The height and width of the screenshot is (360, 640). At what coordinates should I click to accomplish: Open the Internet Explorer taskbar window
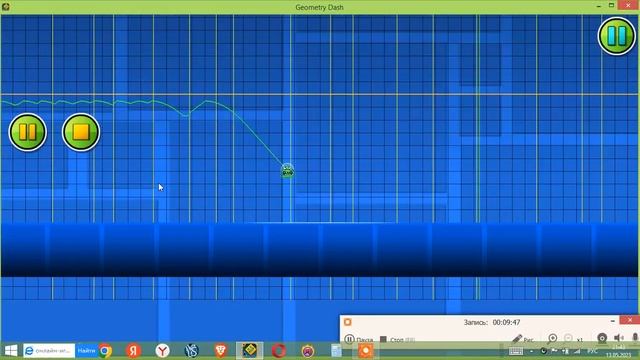[x=49, y=351]
